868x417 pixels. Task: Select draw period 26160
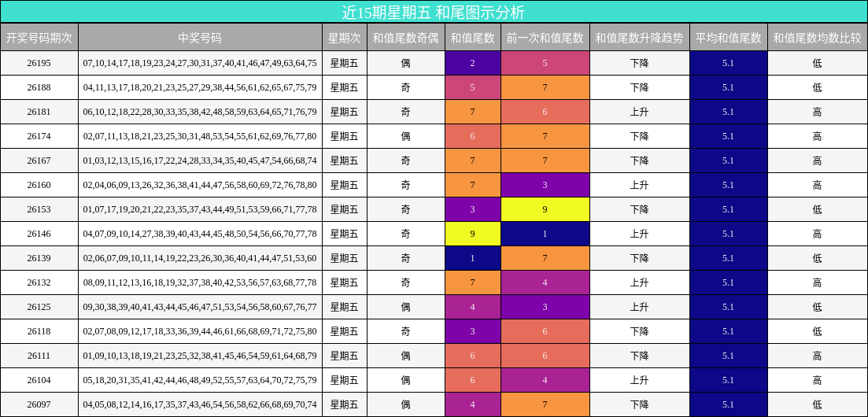click(39, 185)
